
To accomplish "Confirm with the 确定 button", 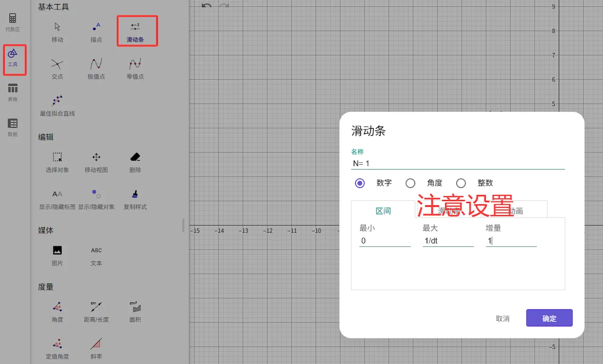I will coord(549,318).
